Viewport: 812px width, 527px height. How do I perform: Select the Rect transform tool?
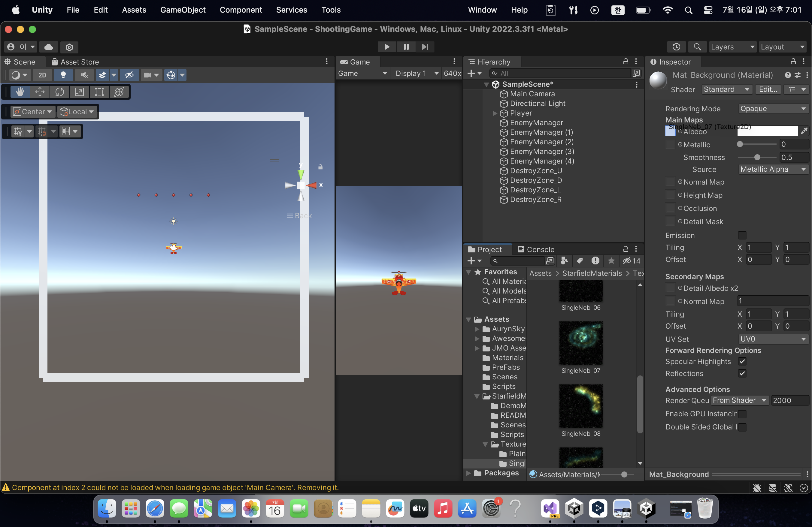pos(99,92)
